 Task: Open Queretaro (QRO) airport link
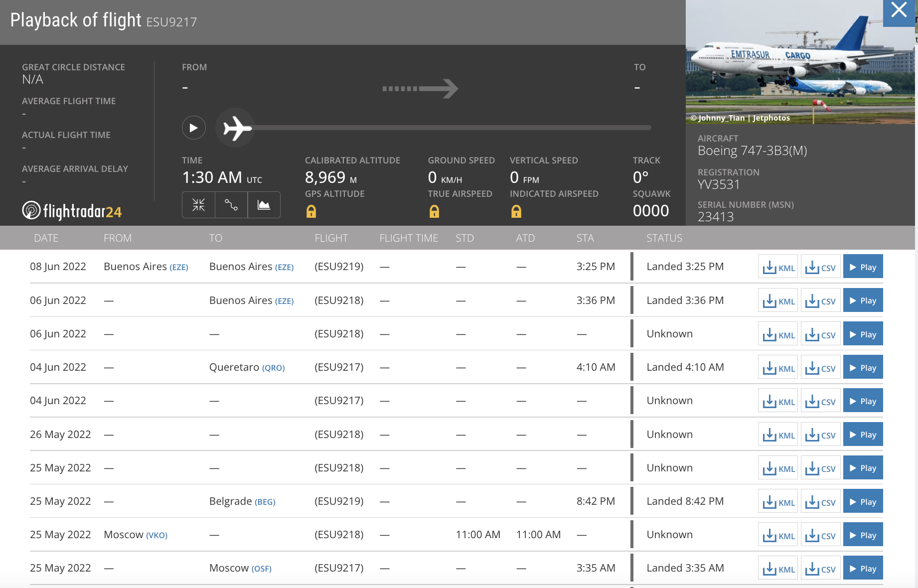(x=273, y=368)
